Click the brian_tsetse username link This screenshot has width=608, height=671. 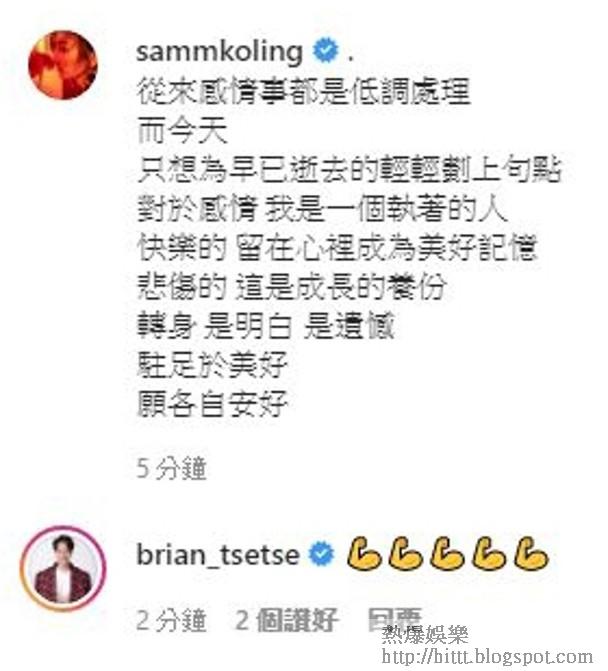tap(217, 555)
